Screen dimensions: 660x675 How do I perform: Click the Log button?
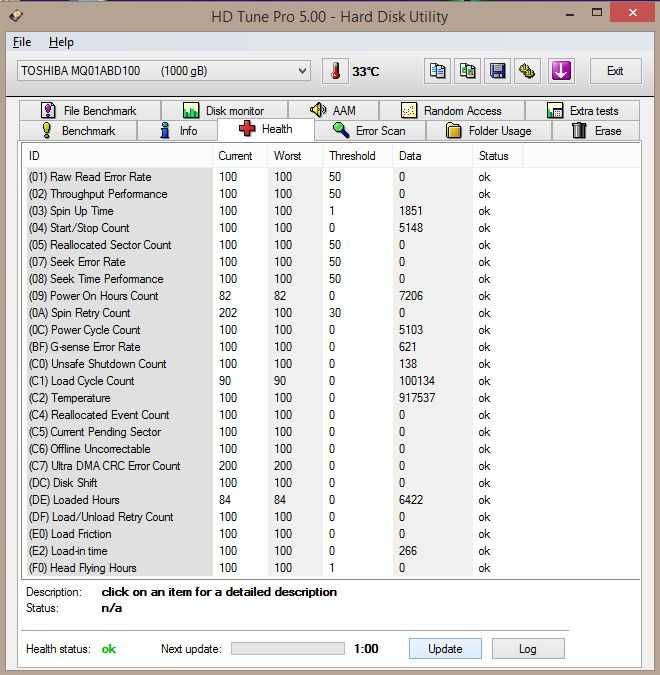click(528, 649)
